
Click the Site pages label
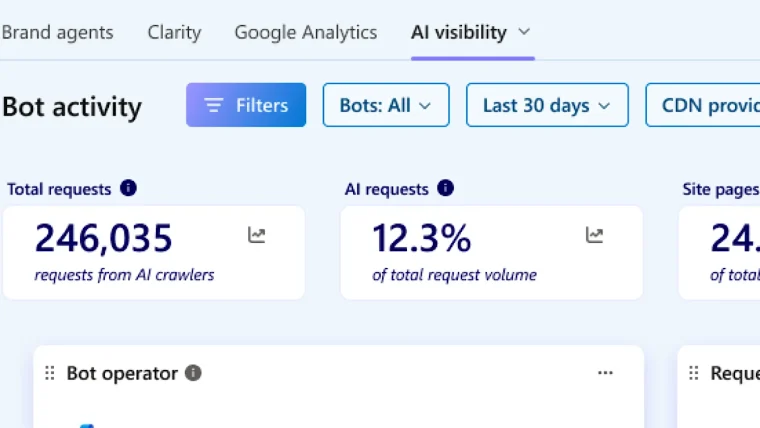click(721, 189)
